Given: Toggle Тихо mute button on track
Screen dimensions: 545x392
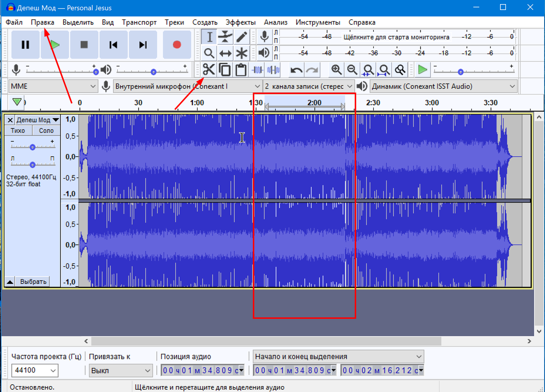Looking at the screenshot, I should pos(18,130).
